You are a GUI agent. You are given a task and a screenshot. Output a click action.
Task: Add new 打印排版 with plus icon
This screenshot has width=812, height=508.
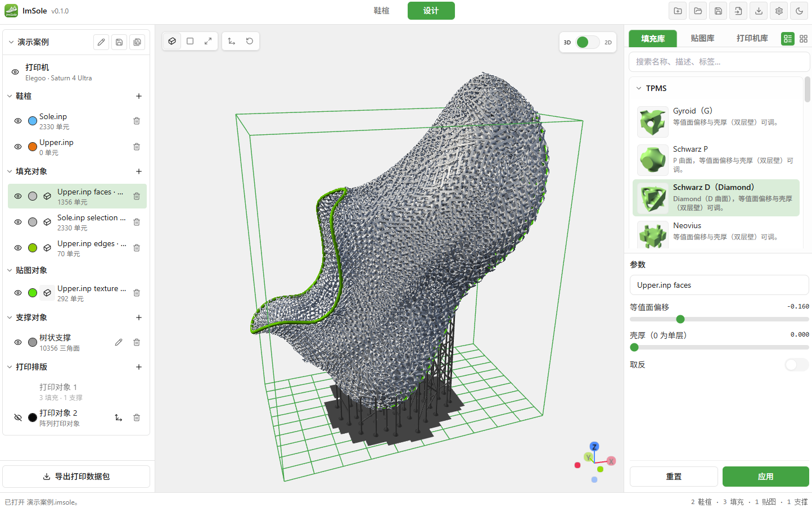coord(139,367)
